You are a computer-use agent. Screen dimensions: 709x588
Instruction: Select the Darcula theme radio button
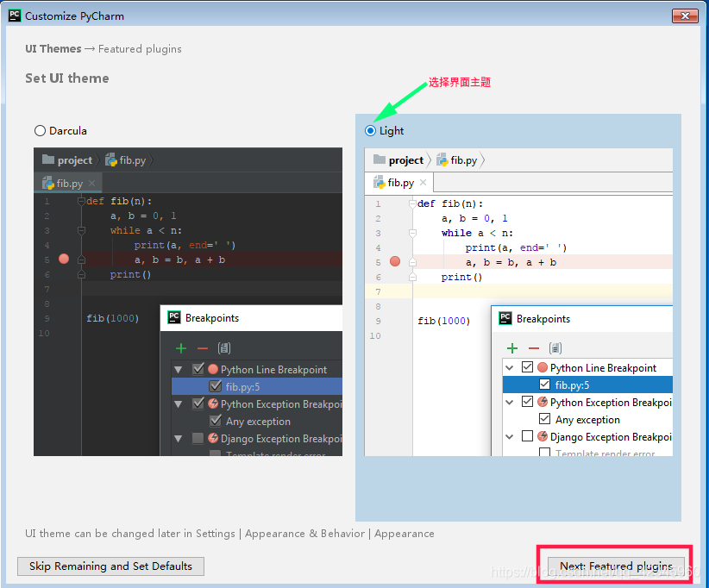tap(41, 130)
